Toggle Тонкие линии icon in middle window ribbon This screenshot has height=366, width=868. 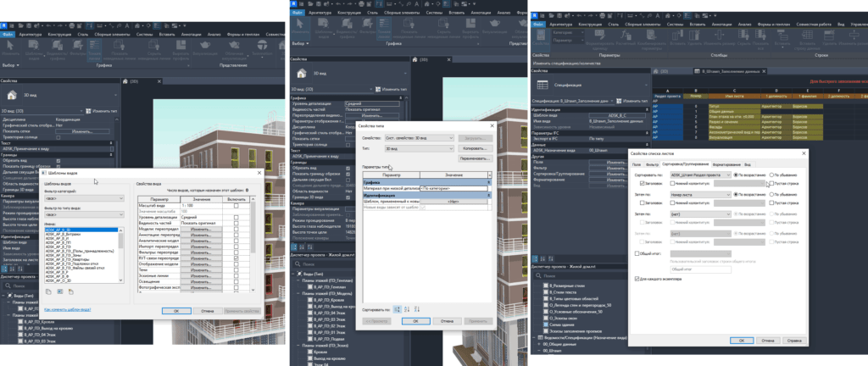point(384,26)
